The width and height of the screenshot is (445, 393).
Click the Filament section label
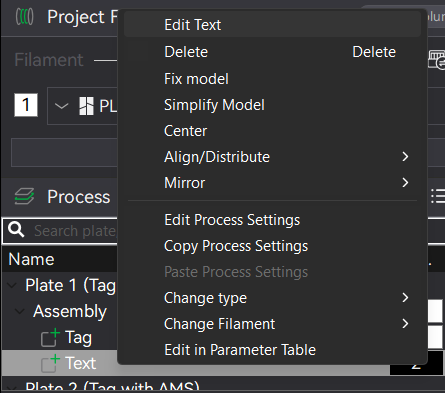pos(49,60)
